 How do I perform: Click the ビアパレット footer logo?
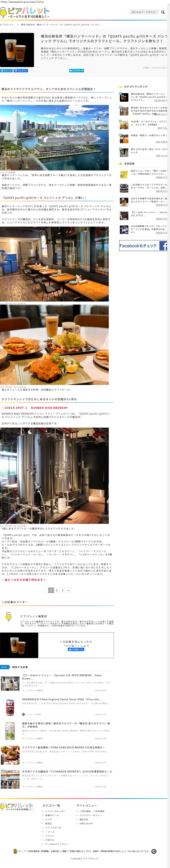point(17,807)
